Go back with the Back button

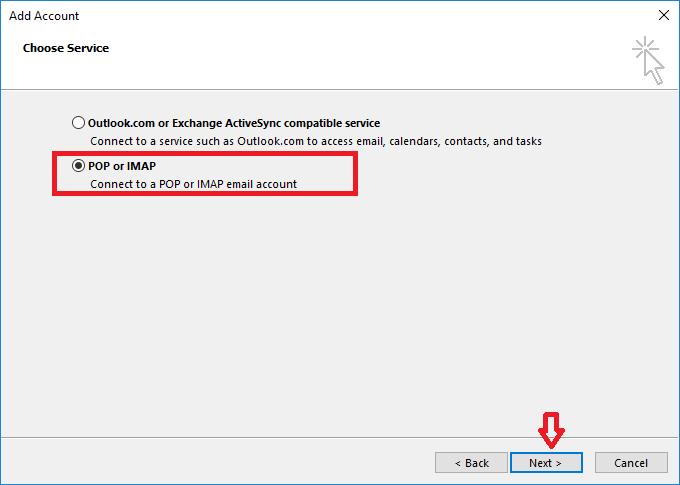click(471, 463)
